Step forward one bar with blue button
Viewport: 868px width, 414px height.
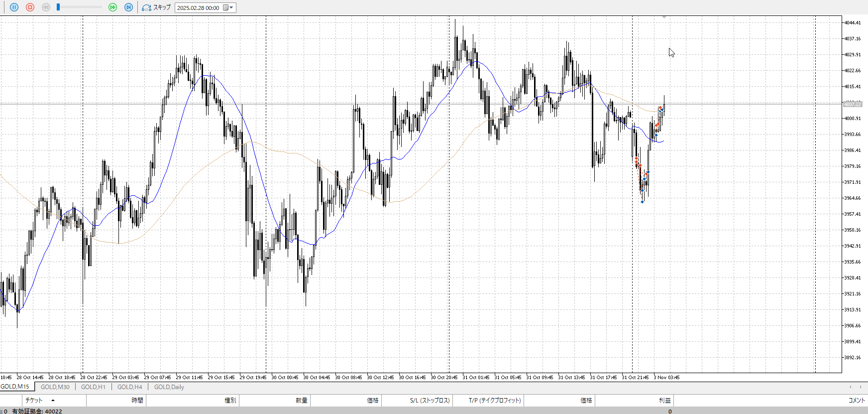pyautogui.click(x=128, y=7)
